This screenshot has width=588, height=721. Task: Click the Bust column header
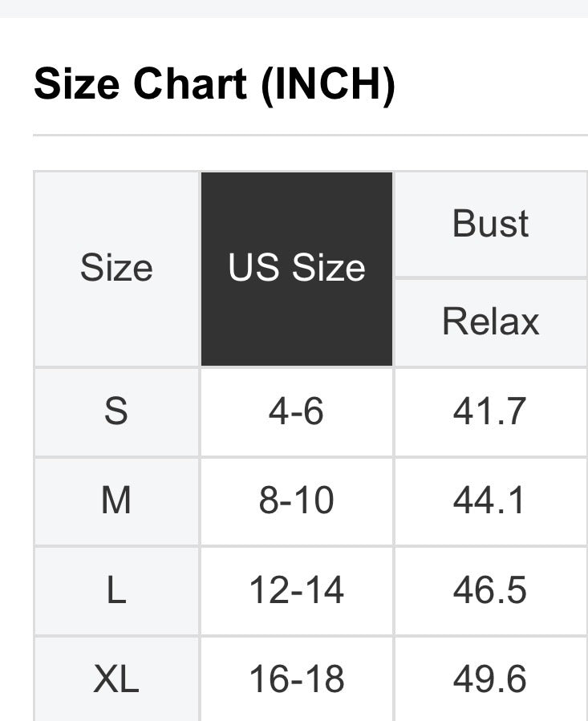[490, 224]
